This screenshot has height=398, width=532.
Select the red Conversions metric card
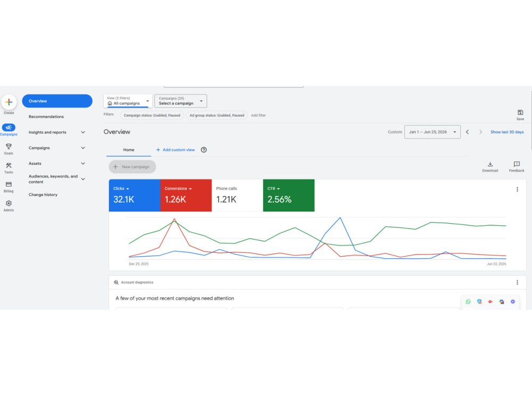[186, 195]
